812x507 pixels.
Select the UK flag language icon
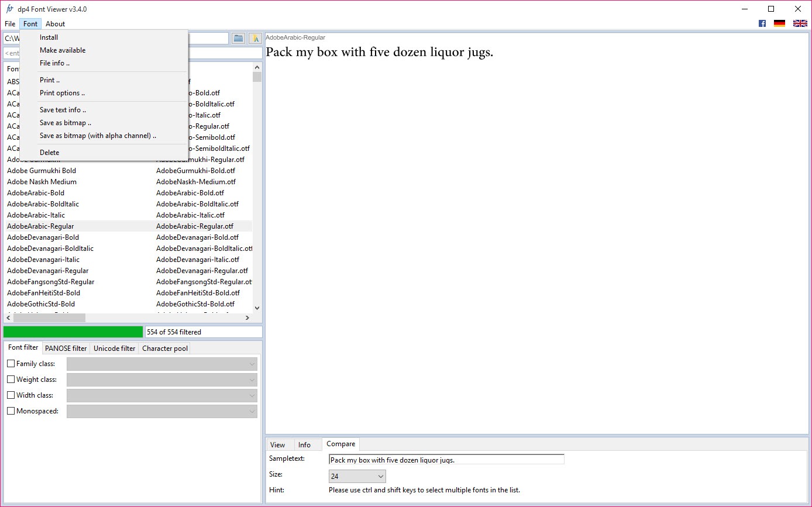point(800,23)
